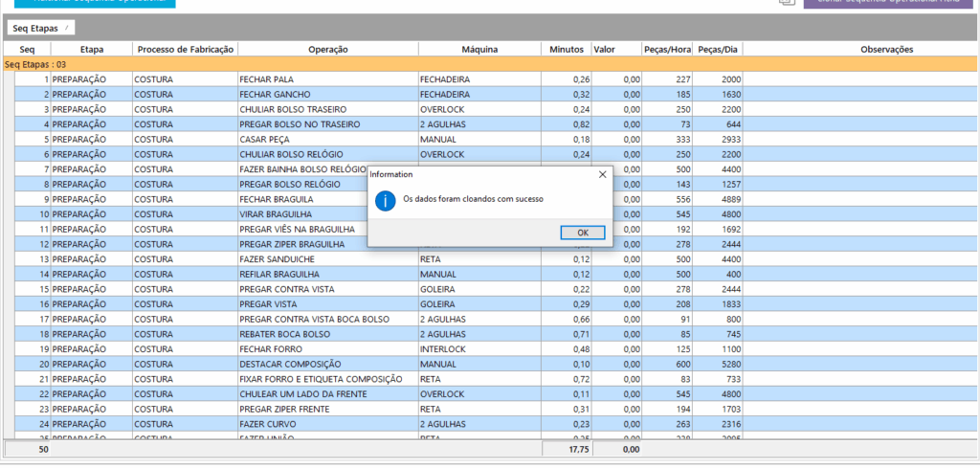
Task: Select the CASAR PEÇA operation cell
Action: [x=327, y=140]
